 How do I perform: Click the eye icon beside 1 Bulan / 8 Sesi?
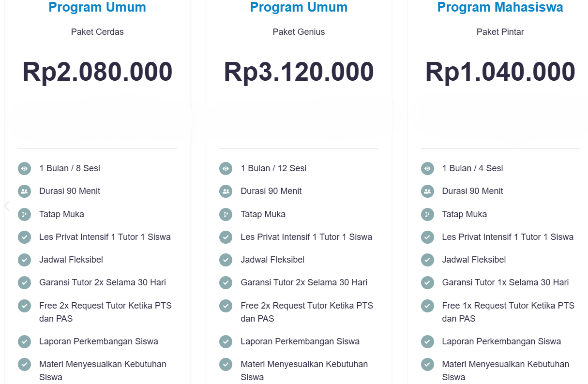24,169
